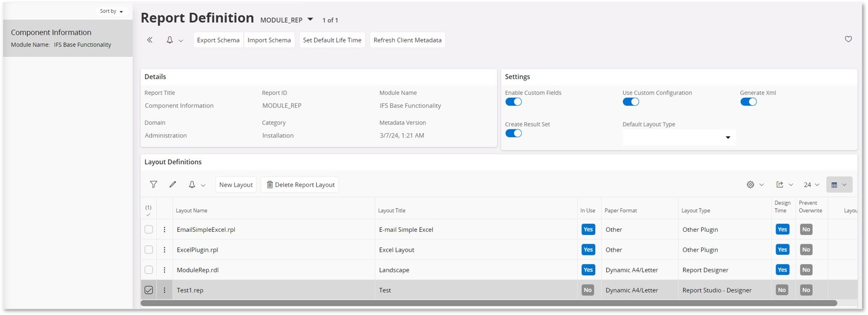The width and height of the screenshot is (868, 315).
Task: Open the Sort by dropdown
Action: coord(111,11)
